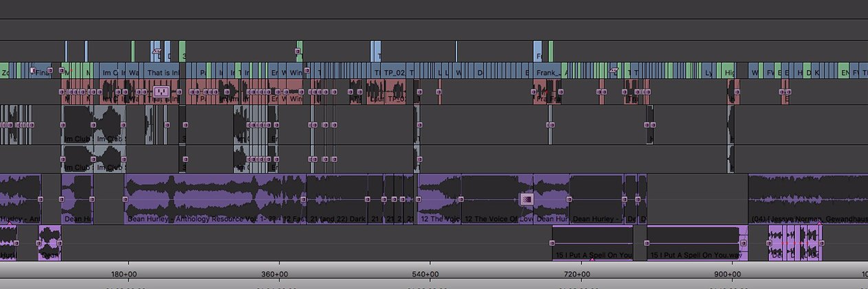The height and width of the screenshot is (289, 868).
Task: Select the 'TP_02' red audio clip
Action: point(395,92)
